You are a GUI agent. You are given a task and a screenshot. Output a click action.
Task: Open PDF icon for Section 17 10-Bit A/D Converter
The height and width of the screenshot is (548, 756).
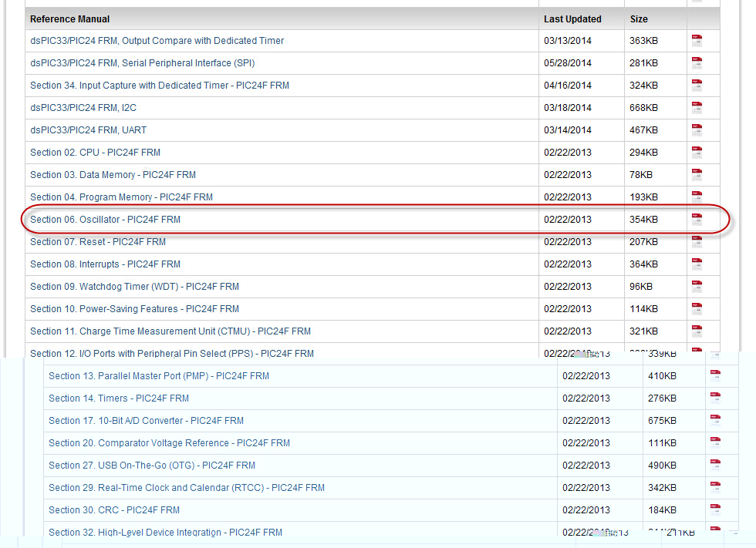point(715,420)
